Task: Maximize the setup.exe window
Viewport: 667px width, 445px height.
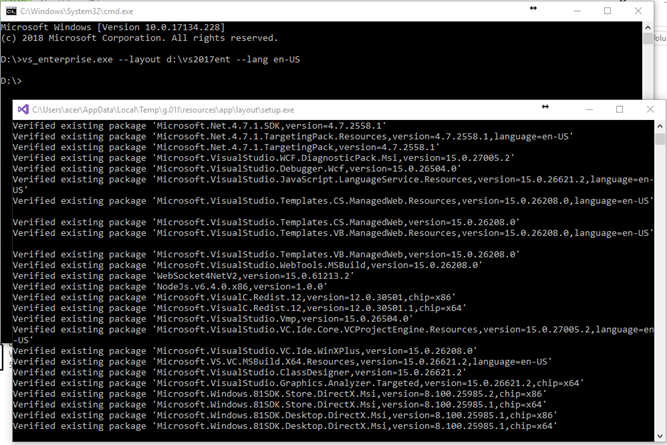Action: [619, 109]
